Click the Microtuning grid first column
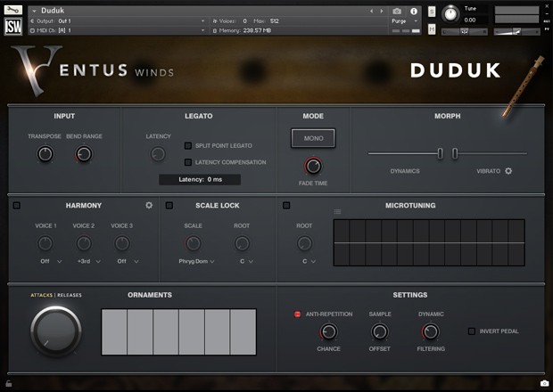553x392 pixels. (x=342, y=243)
